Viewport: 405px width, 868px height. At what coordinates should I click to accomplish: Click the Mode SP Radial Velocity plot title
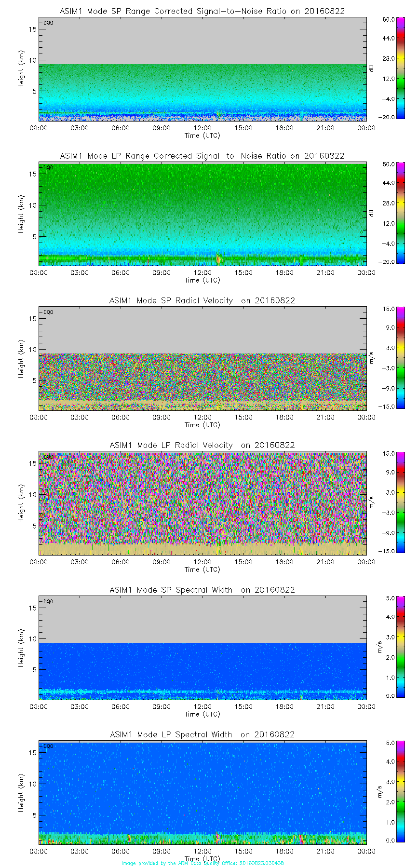[x=202, y=300]
